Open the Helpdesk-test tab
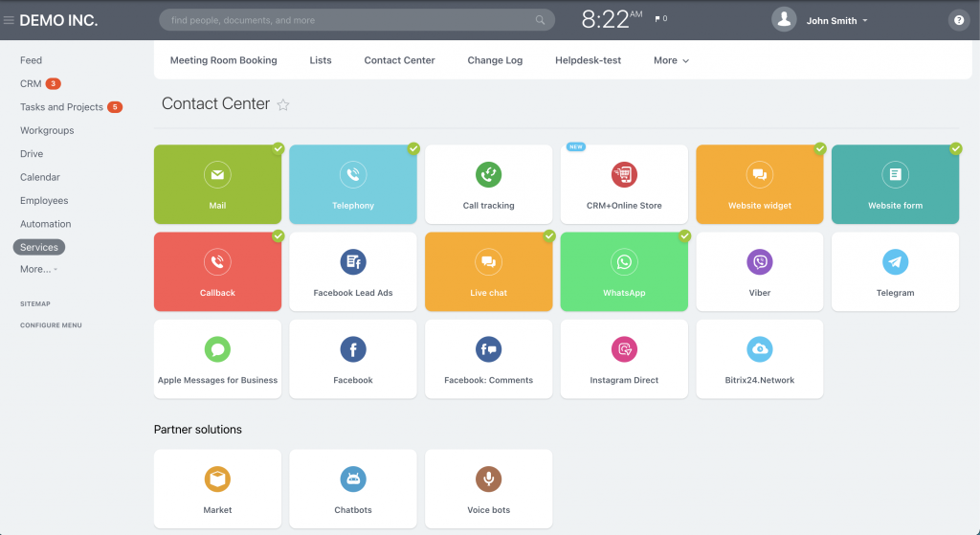The width and height of the screenshot is (980, 535). click(589, 60)
